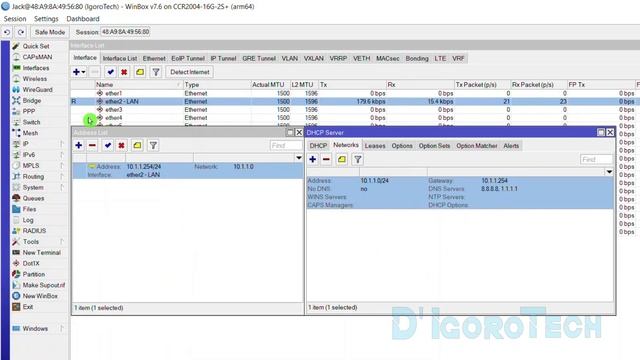Add new DHCP network entry

pos(313,160)
